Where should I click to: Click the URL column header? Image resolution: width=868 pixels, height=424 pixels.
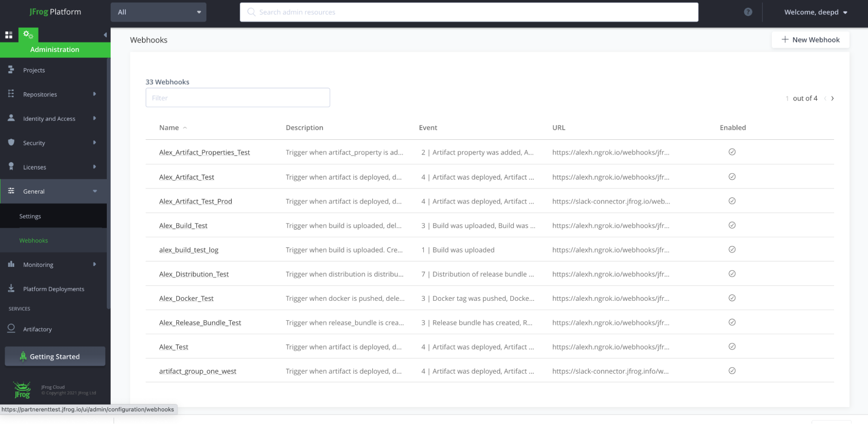point(558,128)
